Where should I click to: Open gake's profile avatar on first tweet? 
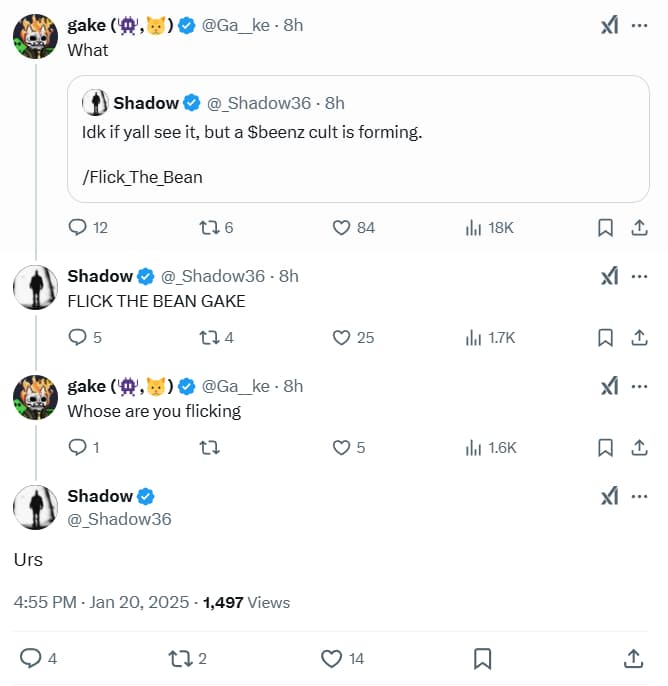coord(35,37)
